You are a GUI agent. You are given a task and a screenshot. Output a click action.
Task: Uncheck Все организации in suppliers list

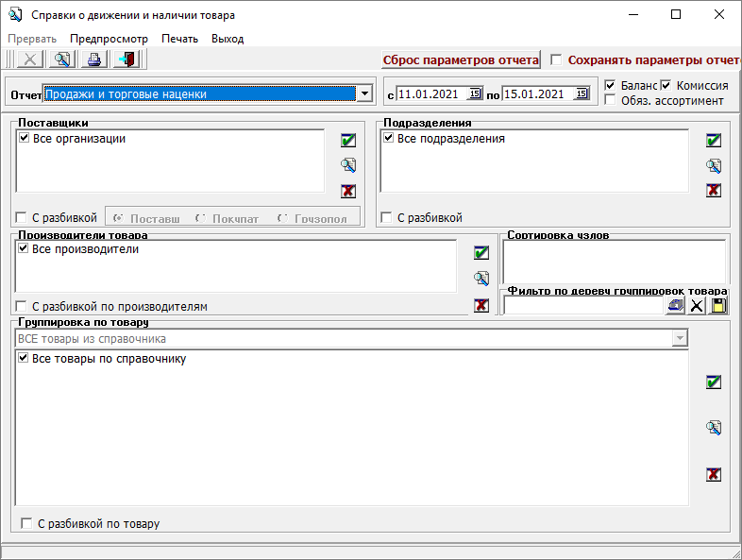24,139
